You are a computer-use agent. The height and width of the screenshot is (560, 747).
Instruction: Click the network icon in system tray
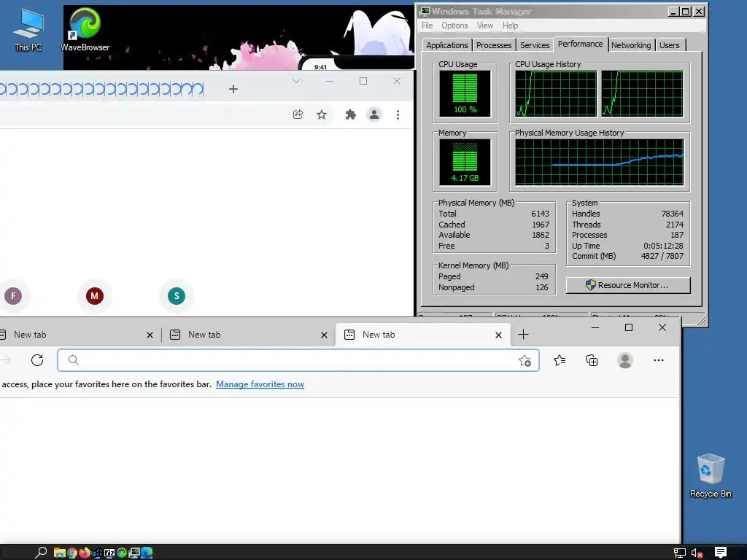click(x=680, y=553)
